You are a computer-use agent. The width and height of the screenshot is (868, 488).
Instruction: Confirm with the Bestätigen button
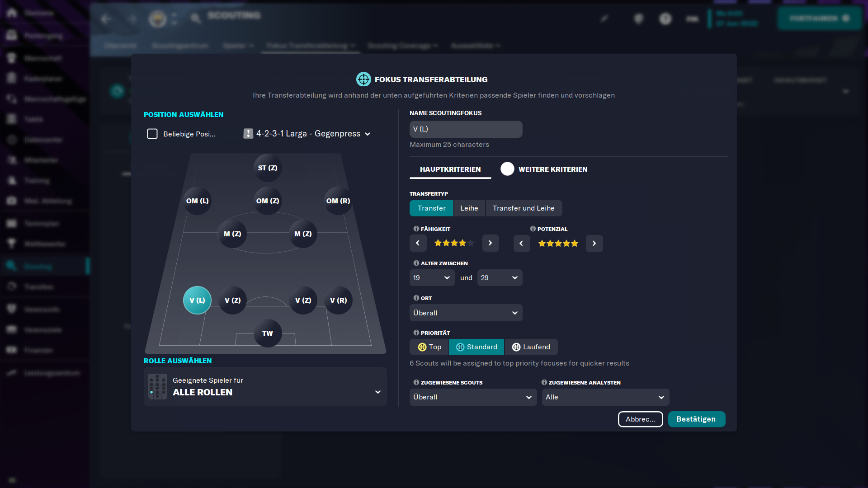point(697,419)
